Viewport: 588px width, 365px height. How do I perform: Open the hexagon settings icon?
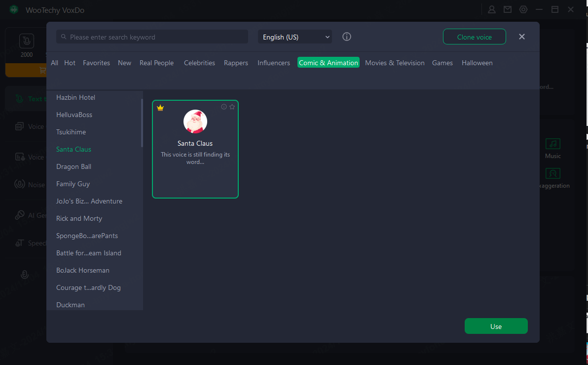pyautogui.click(x=523, y=9)
